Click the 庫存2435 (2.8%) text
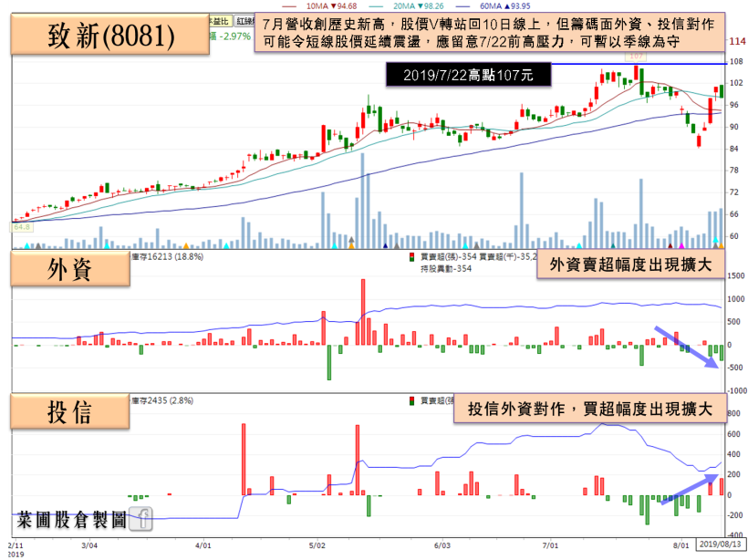 click(162, 400)
